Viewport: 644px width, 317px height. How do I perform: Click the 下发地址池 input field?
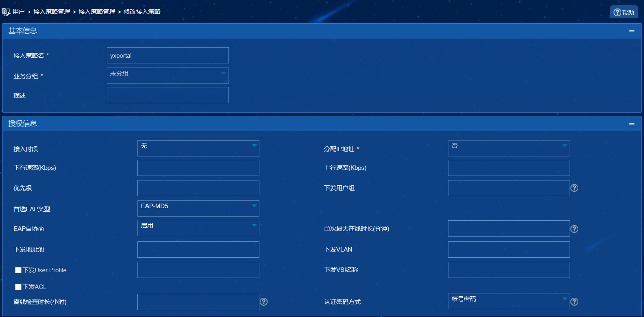point(198,250)
